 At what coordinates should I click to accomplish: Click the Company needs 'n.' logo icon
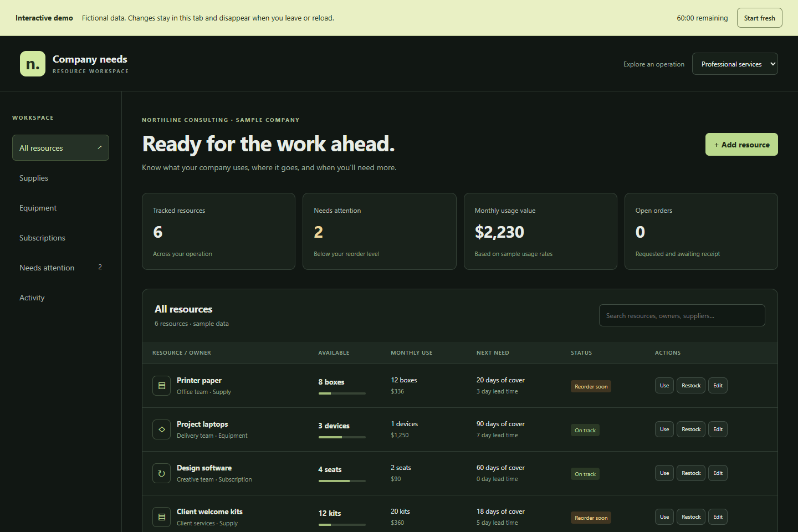(33, 64)
